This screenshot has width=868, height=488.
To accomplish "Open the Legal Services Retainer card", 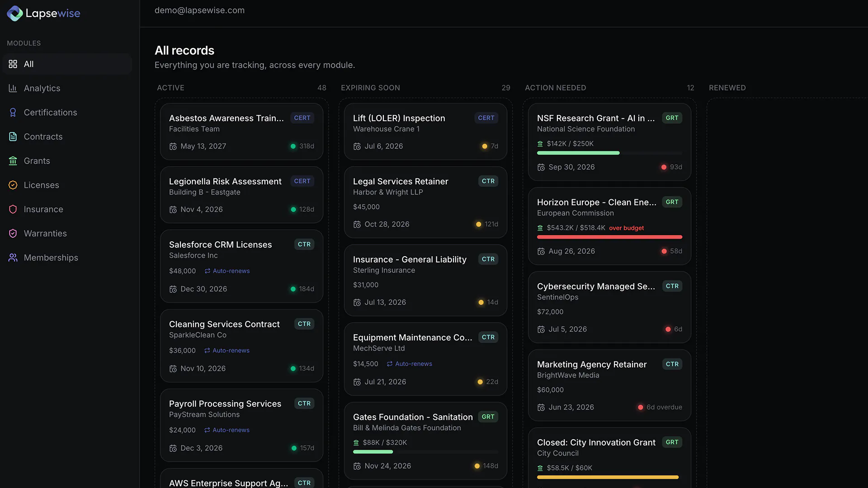I will [425, 202].
